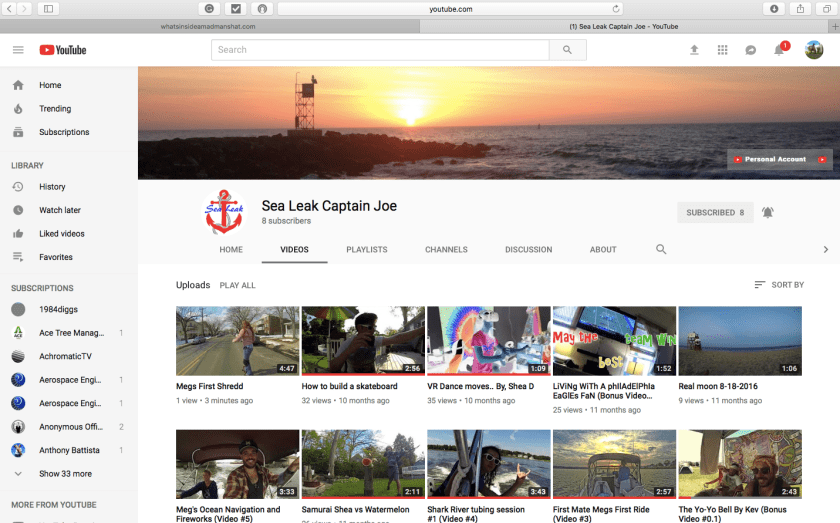Open How to build a skateboard thumbnail
This screenshot has height=523, width=840.
[363, 341]
